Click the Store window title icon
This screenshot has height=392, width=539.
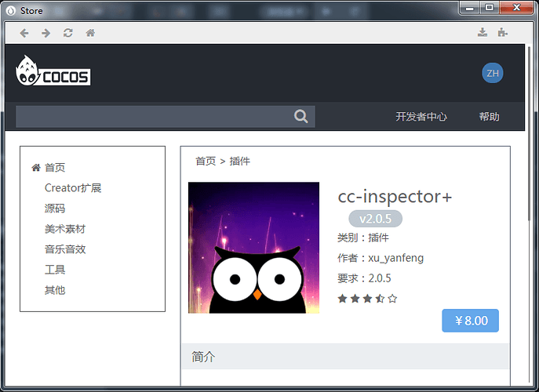(11, 11)
